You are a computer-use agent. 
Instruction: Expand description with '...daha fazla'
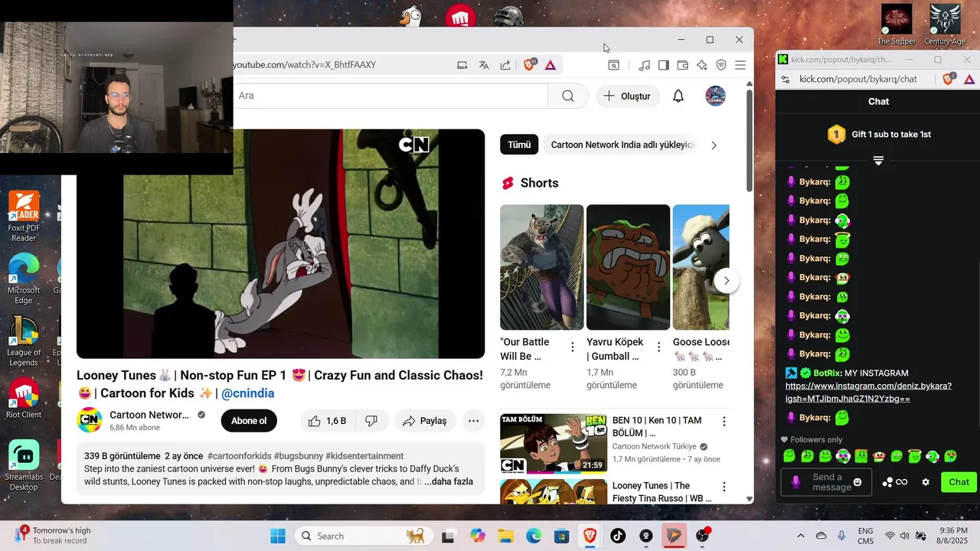449,481
